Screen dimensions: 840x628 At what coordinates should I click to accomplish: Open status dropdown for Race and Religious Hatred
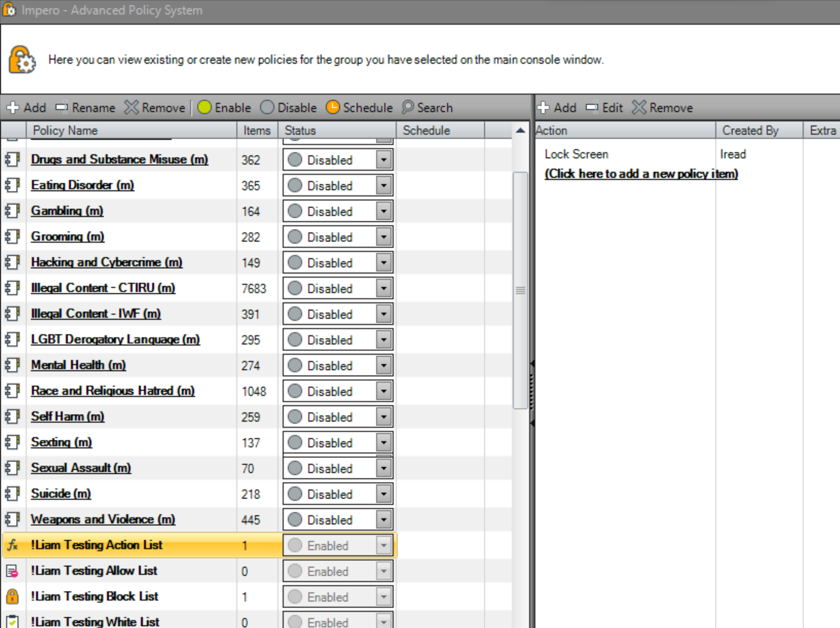click(x=384, y=391)
